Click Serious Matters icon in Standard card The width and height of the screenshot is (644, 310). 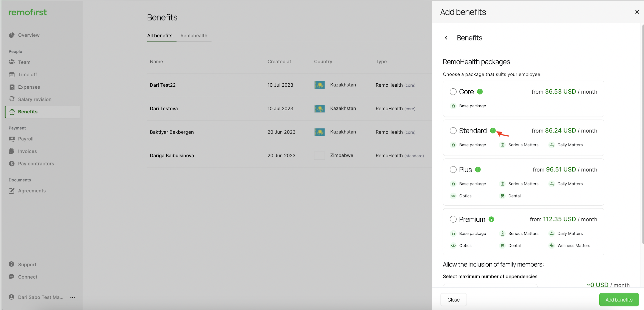click(502, 145)
